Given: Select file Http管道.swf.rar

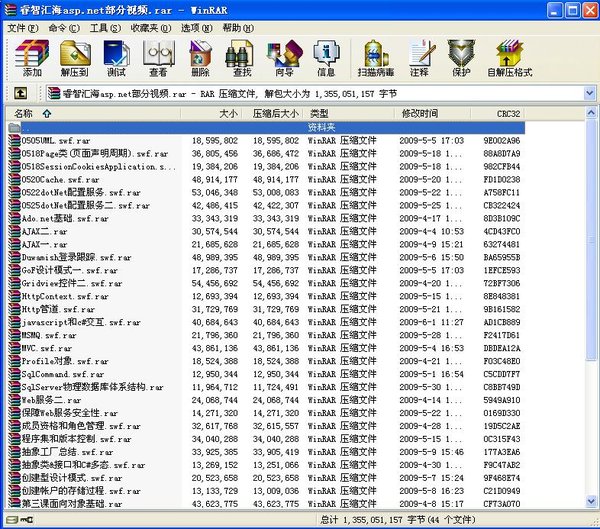Looking at the screenshot, I should 265,309.
